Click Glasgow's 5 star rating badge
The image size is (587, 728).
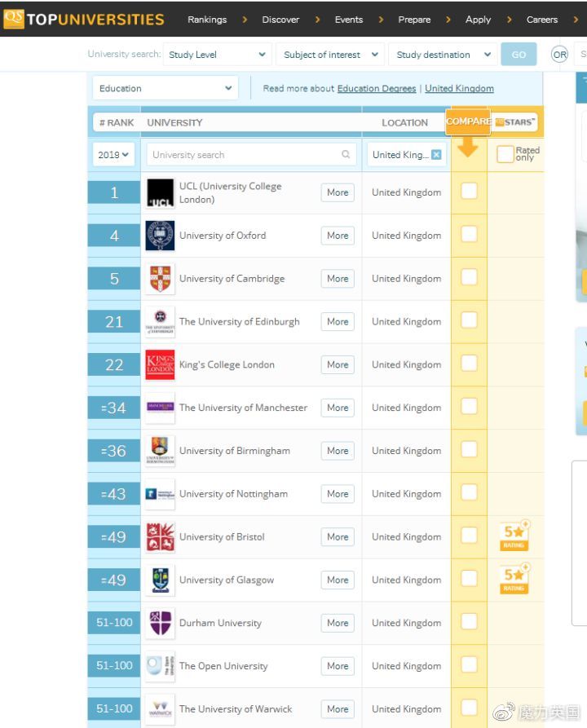(514, 579)
